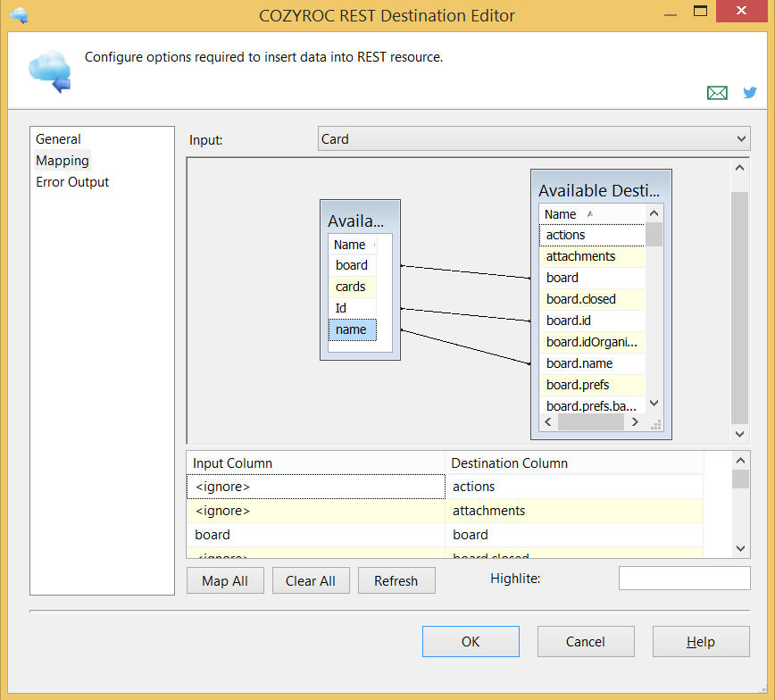Click actions cell in Destination Column

point(574,487)
